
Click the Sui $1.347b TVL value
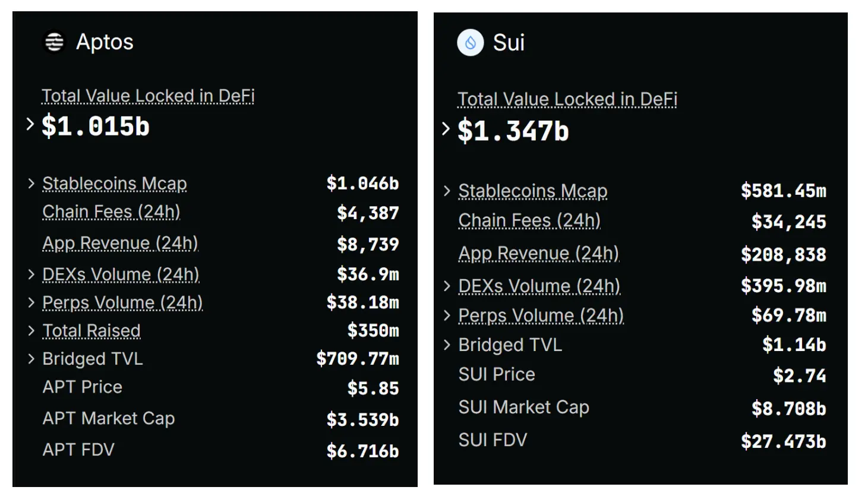click(513, 131)
